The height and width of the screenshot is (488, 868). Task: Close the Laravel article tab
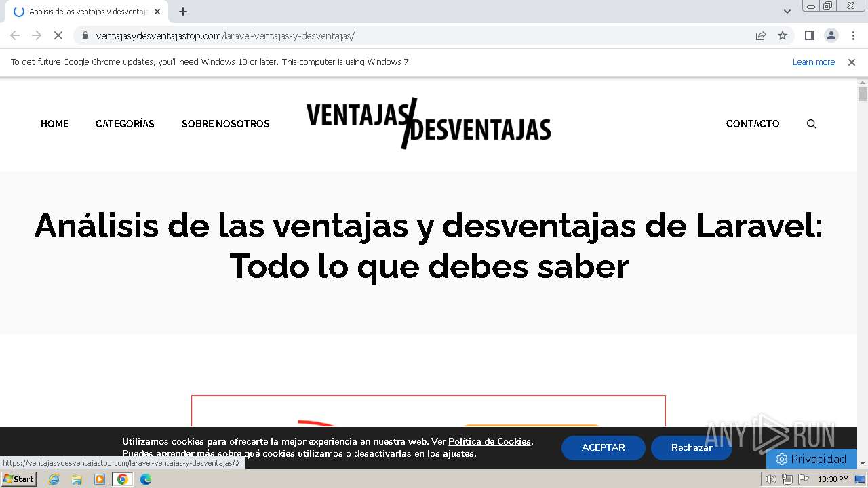tap(157, 12)
